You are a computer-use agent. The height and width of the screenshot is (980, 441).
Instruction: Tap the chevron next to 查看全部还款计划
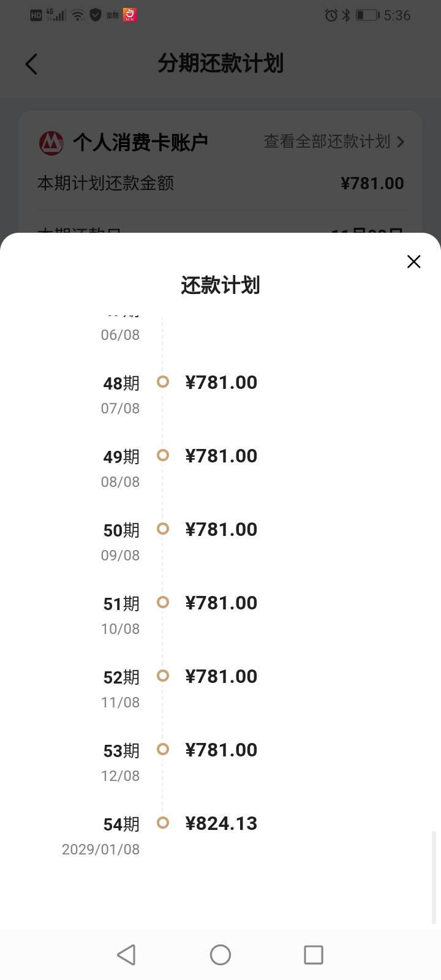401,142
